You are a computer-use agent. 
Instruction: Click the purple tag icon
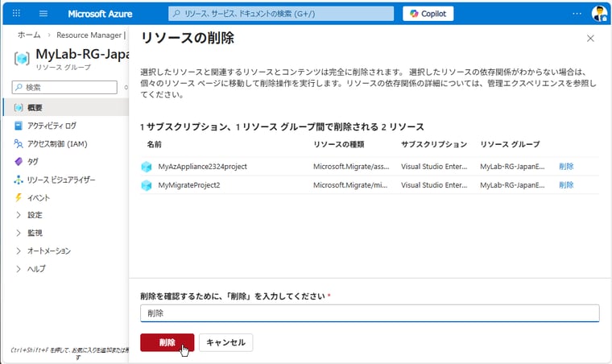click(19, 162)
